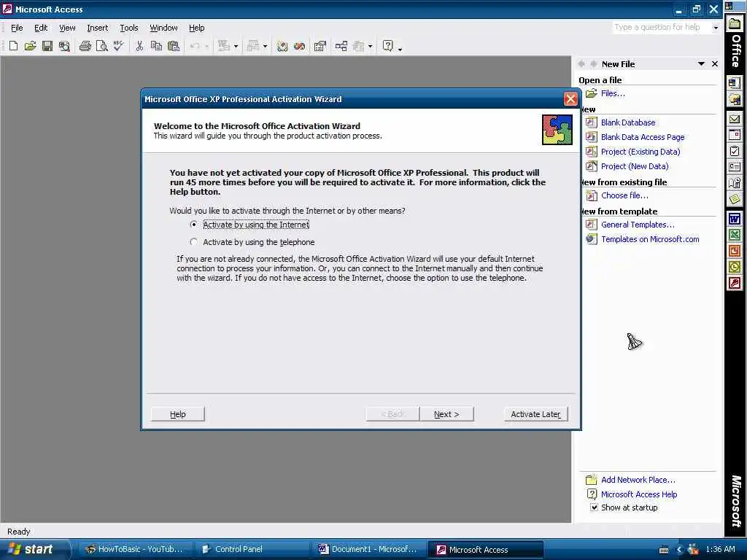This screenshot has width=747, height=560.
Task: Click the Relationships toolbar icon
Action: 341,46
